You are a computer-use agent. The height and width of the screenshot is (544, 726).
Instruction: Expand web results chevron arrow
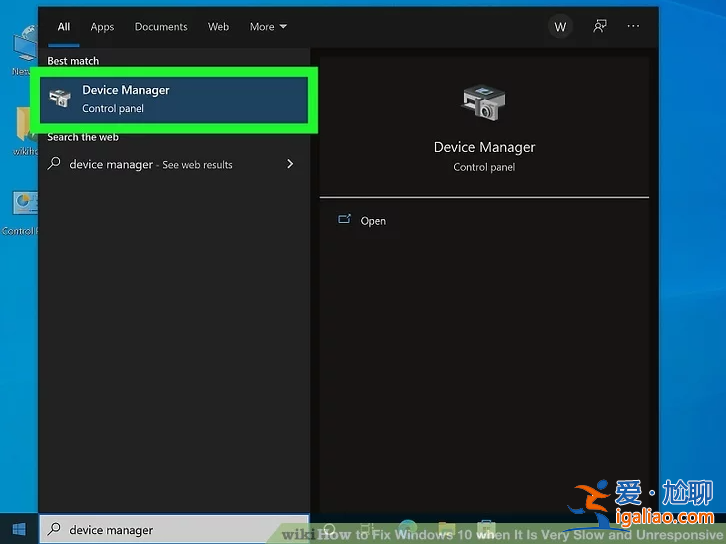pyautogui.click(x=290, y=164)
